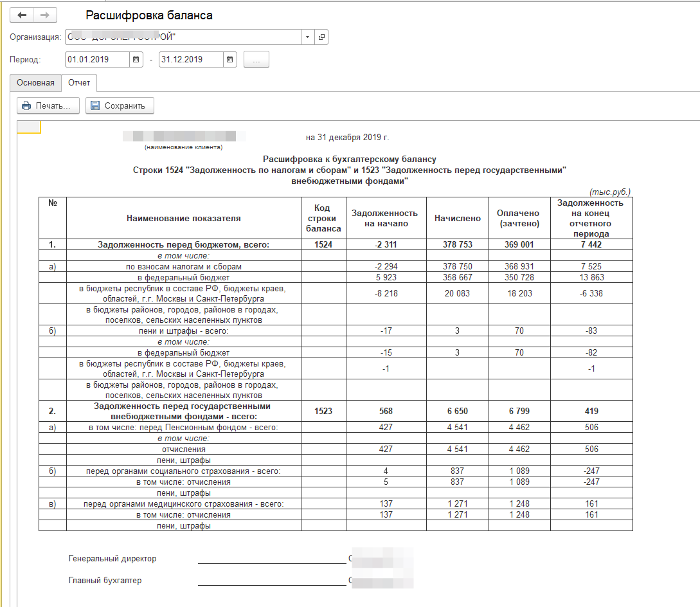Click row 'в том числе: перед Пенсионным фондом - всего:'
Viewport: 700px width, 607px height.
[x=183, y=428]
